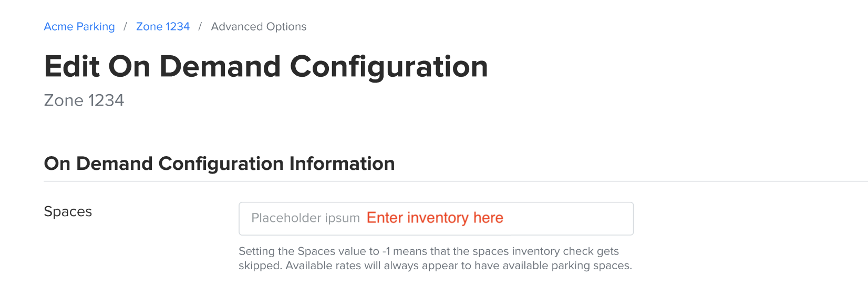Click the word 'Edit' in the page title
This screenshot has width=868, height=285.
click(x=72, y=67)
